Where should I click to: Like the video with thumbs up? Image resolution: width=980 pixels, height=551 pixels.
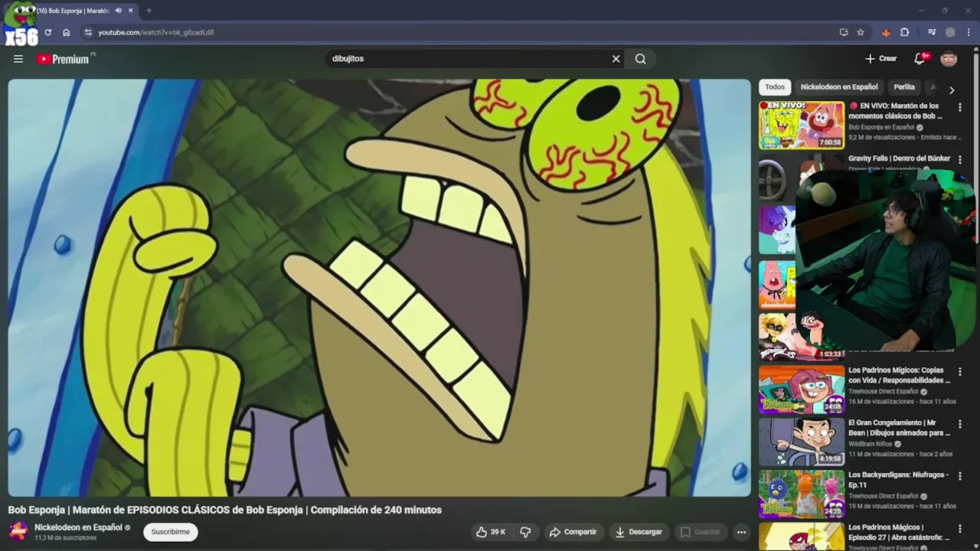(491, 532)
